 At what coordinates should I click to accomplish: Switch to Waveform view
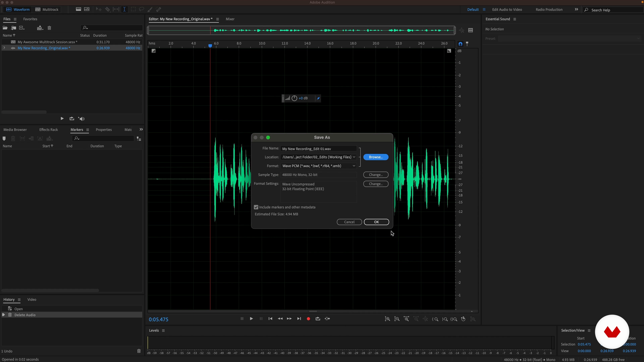coord(18,10)
